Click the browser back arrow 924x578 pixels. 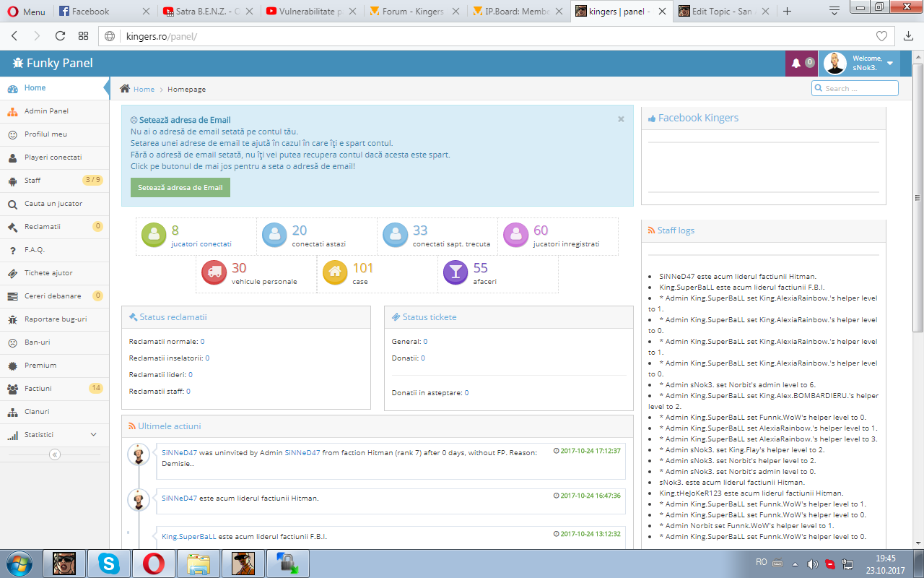click(x=16, y=36)
